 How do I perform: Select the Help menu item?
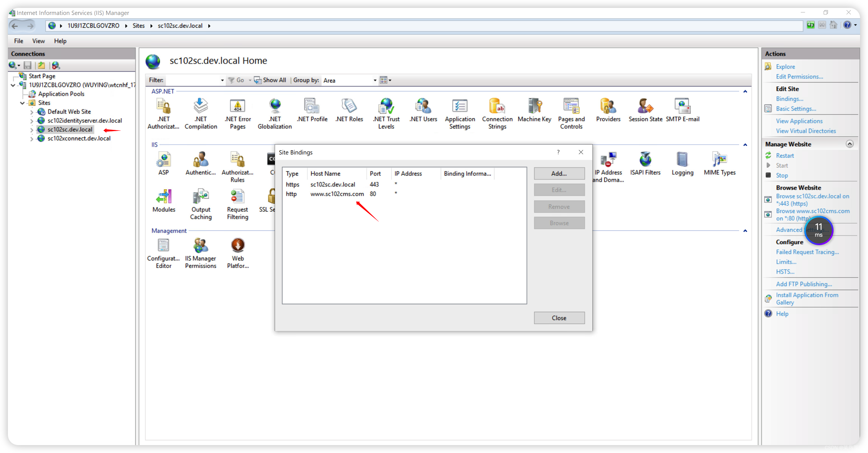(60, 41)
